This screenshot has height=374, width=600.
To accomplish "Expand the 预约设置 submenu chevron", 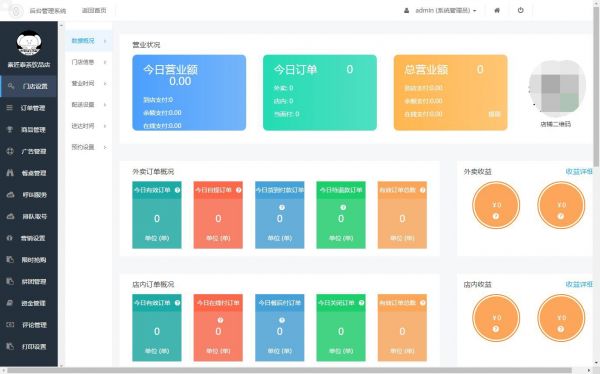I will click(105, 147).
